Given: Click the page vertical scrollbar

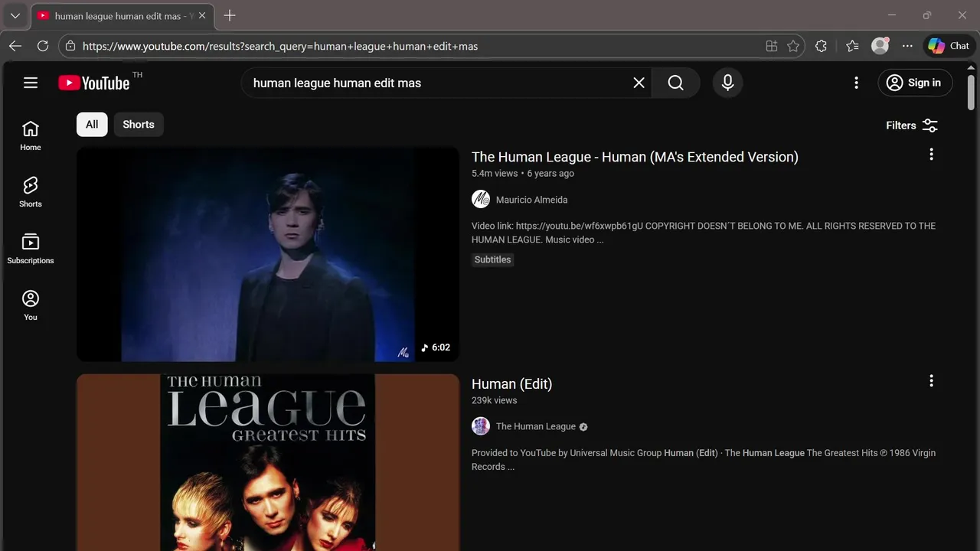Looking at the screenshot, I should tap(972, 93).
